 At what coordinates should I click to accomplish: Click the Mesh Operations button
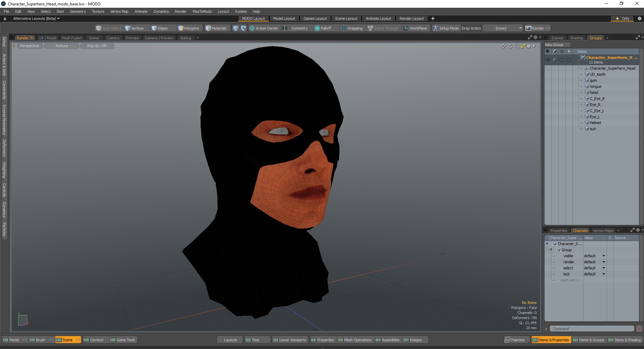point(355,340)
